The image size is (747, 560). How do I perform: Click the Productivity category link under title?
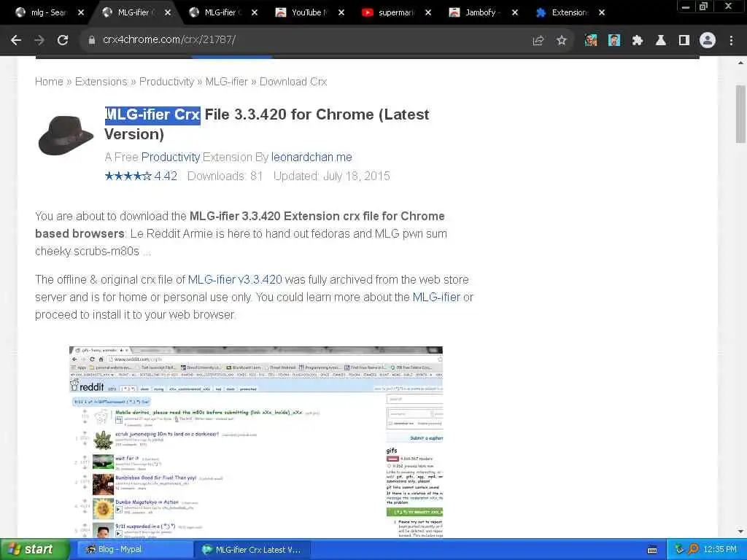171,157
